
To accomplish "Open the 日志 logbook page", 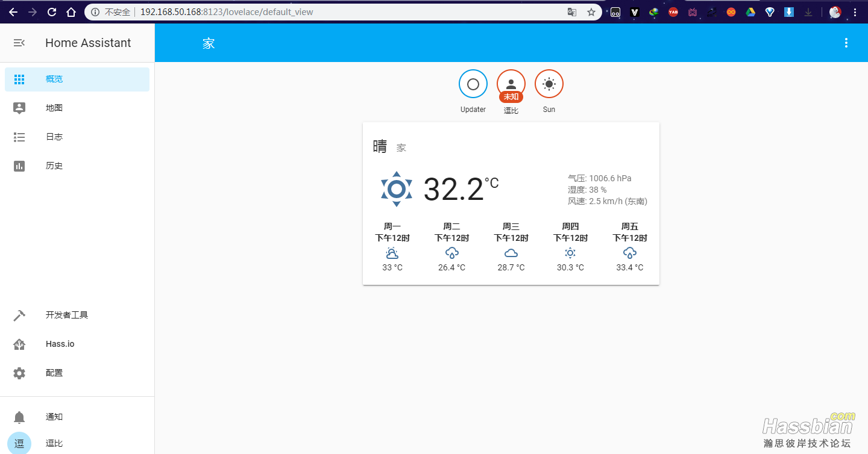I will [77, 137].
